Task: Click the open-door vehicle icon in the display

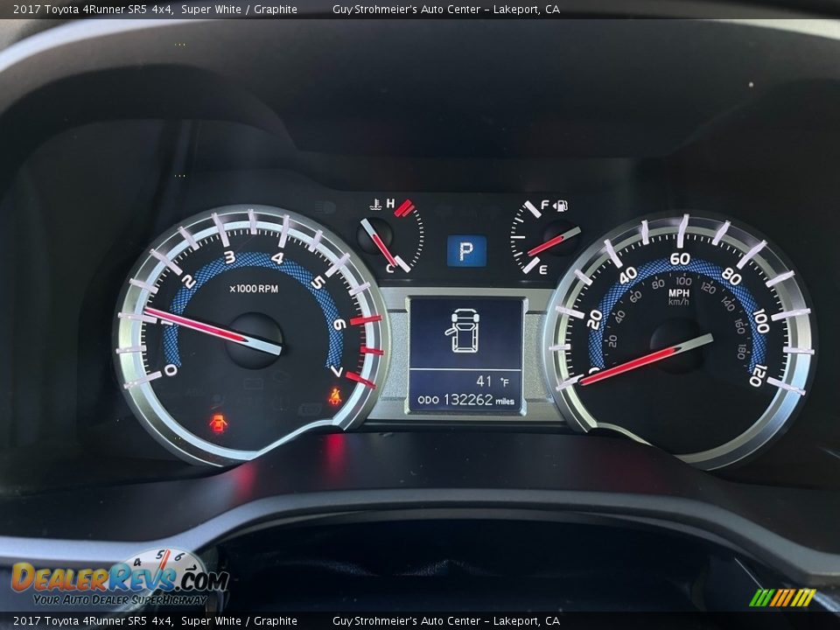Action: tap(462, 331)
